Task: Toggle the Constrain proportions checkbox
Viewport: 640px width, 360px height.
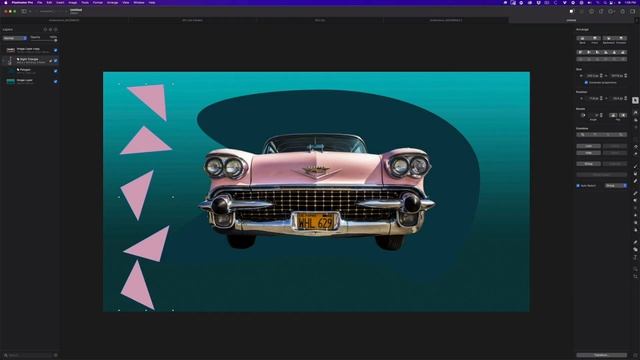Action: [586, 82]
